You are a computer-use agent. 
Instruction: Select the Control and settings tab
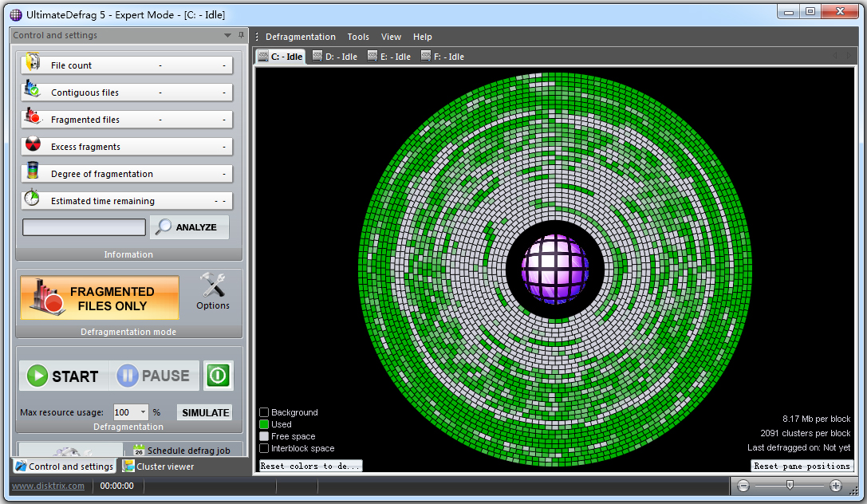[64, 467]
